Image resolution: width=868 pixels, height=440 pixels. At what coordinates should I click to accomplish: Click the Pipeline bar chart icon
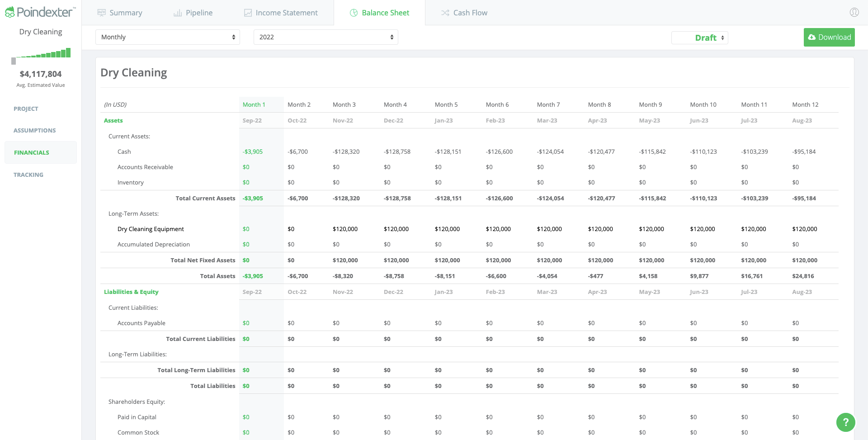tap(178, 13)
